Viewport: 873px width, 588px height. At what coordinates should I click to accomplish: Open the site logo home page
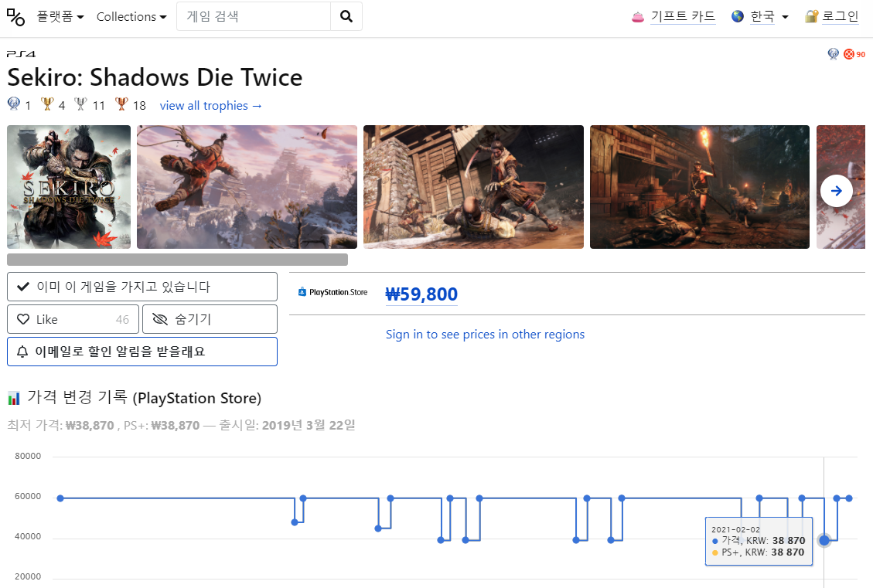coord(15,17)
